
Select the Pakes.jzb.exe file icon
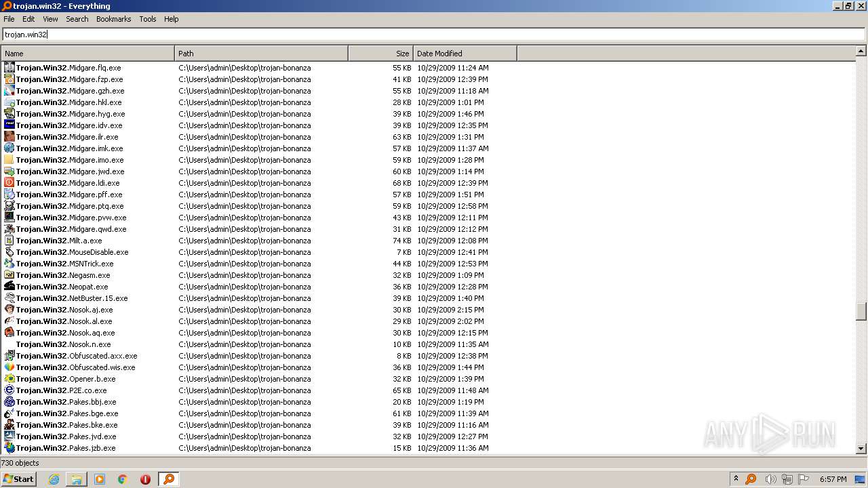(9, 448)
